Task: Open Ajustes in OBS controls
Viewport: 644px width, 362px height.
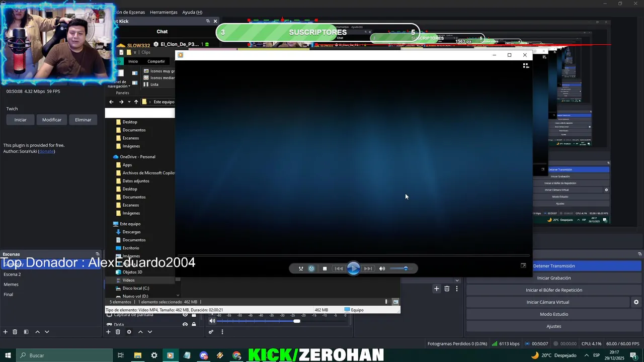Action: 553,326
